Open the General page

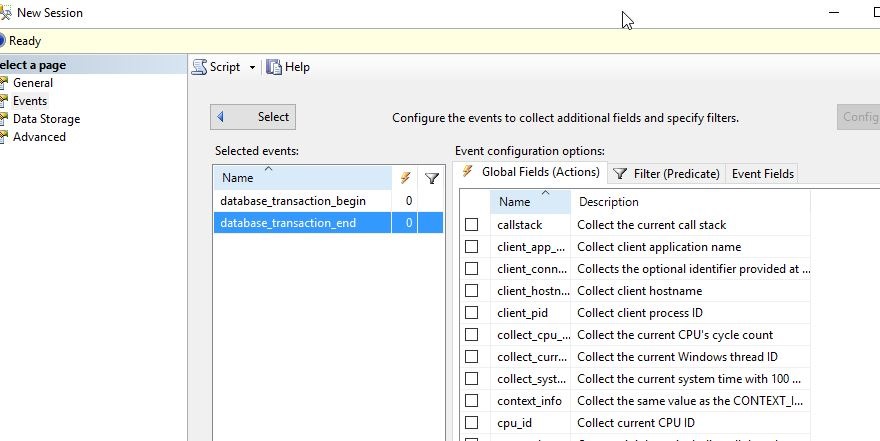(x=32, y=83)
